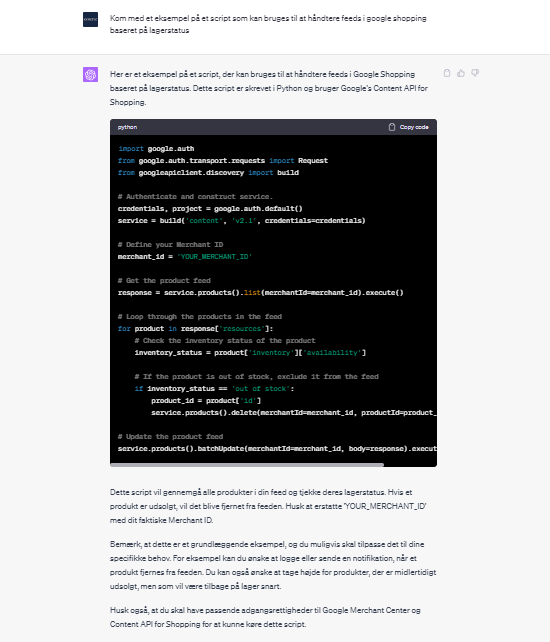Click the import google.auth line
Viewport: 550px width, 642px height.
[156, 149]
